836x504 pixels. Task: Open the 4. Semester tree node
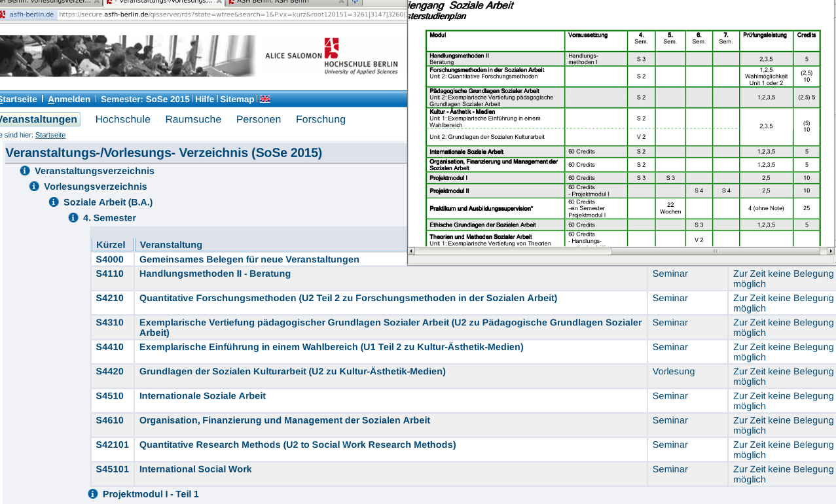coord(109,218)
